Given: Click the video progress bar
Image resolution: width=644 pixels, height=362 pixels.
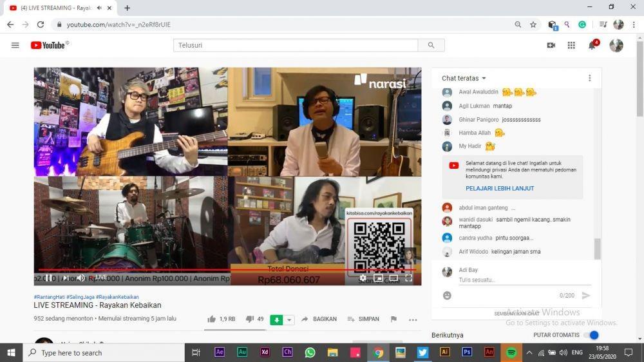Looking at the screenshot, I should [x=227, y=270].
